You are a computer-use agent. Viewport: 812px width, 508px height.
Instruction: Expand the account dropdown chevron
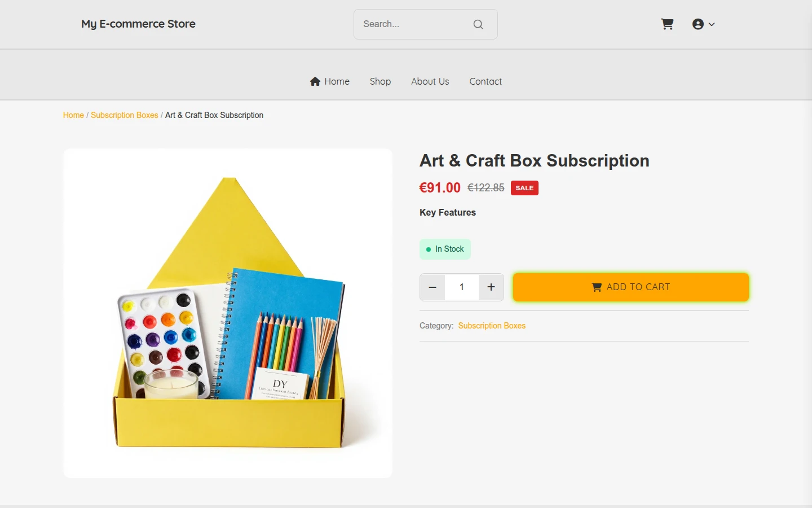tap(712, 24)
